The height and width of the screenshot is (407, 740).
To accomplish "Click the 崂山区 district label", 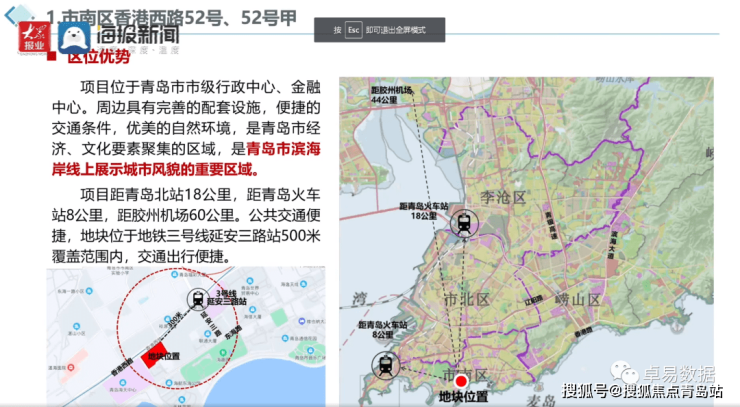I will pyautogui.click(x=577, y=299).
